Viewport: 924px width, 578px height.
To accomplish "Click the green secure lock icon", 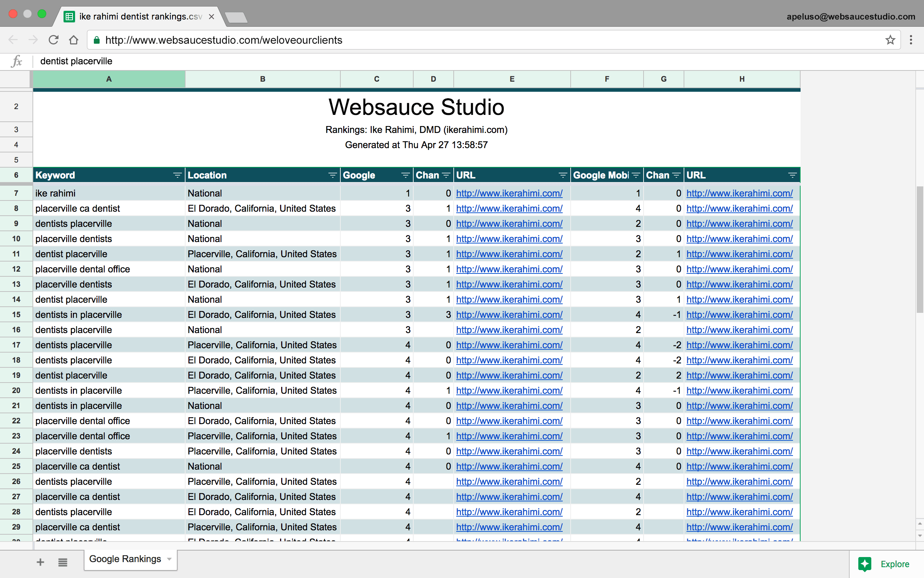I will pyautogui.click(x=97, y=40).
